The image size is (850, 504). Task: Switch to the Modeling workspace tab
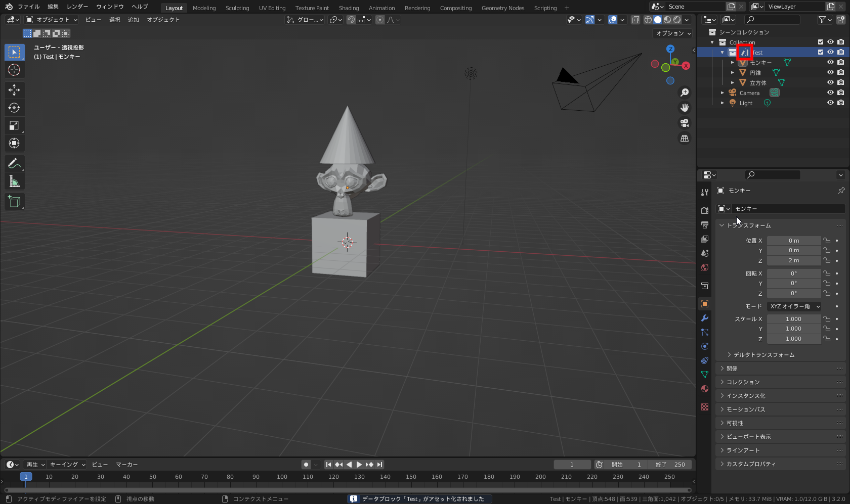[x=204, y=8]
